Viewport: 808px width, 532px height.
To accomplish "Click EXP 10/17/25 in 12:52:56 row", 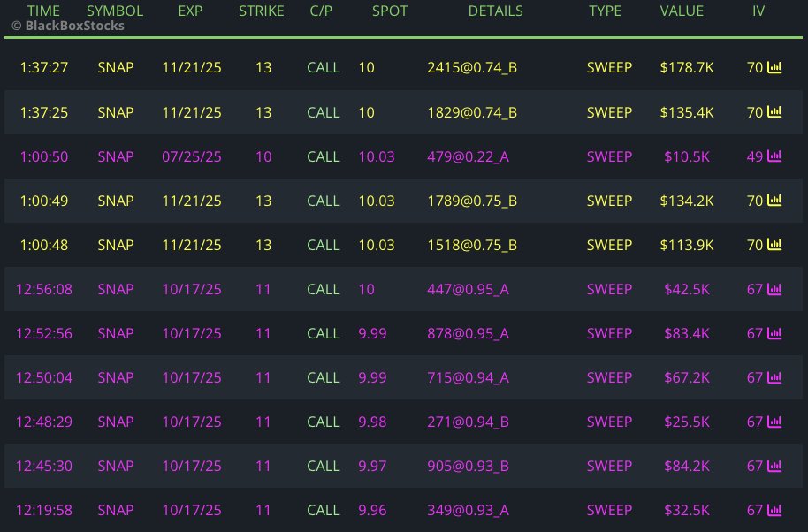I will pyautogui.click(x=192, y=333).
